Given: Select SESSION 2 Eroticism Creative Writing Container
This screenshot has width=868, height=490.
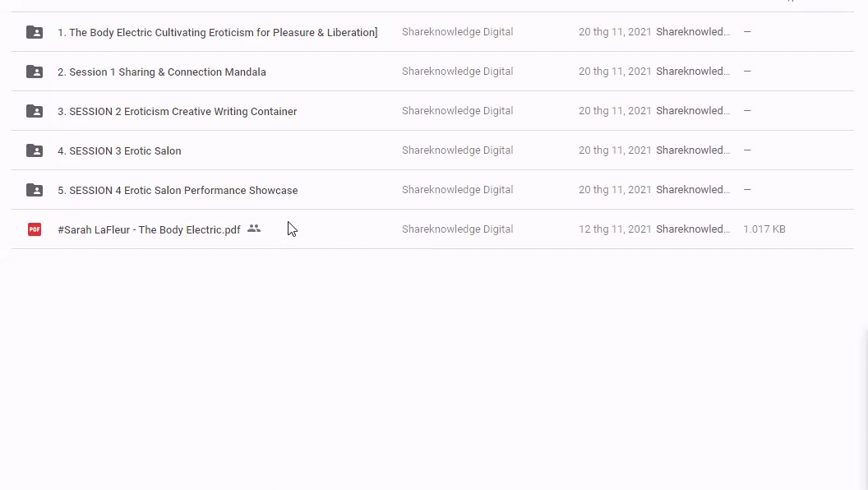Looking at the screenshot, I should (178, 112).
